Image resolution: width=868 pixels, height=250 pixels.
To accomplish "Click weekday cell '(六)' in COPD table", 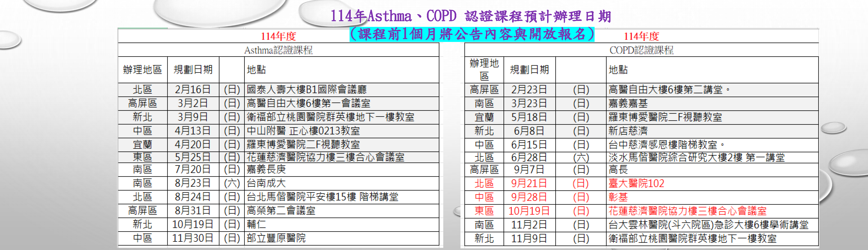I will tap(581, 157).
